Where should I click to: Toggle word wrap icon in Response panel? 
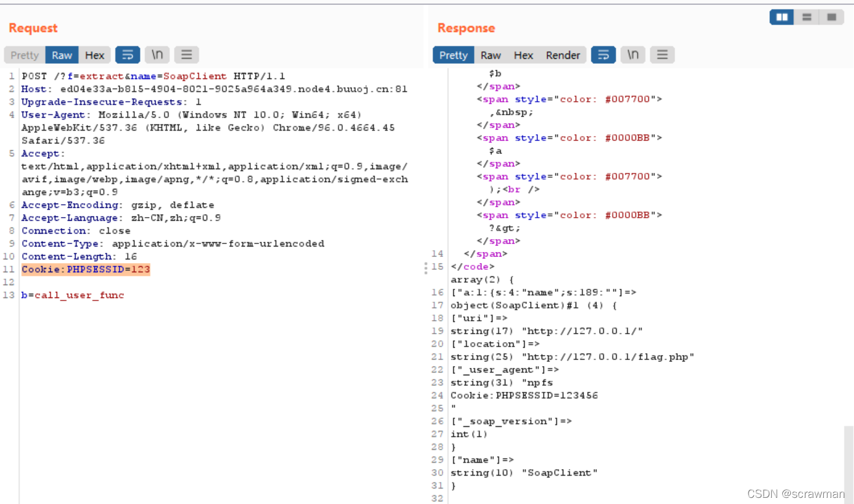(x=603, y=55)
